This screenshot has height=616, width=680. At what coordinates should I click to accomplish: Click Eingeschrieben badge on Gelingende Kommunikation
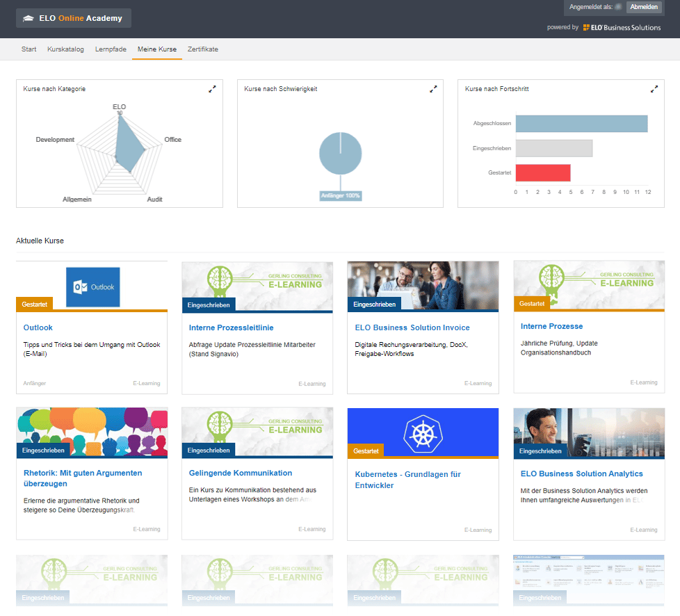209,451
